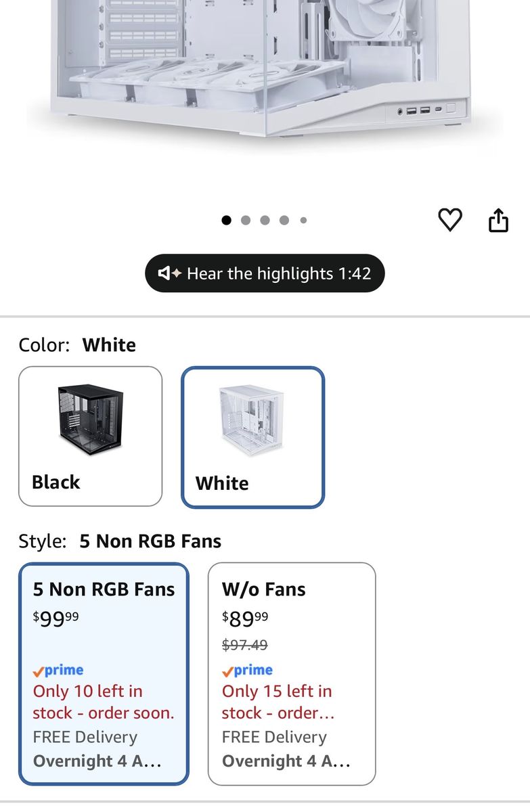Tap the $89.99 price on W/o Fans

point(245,618)
